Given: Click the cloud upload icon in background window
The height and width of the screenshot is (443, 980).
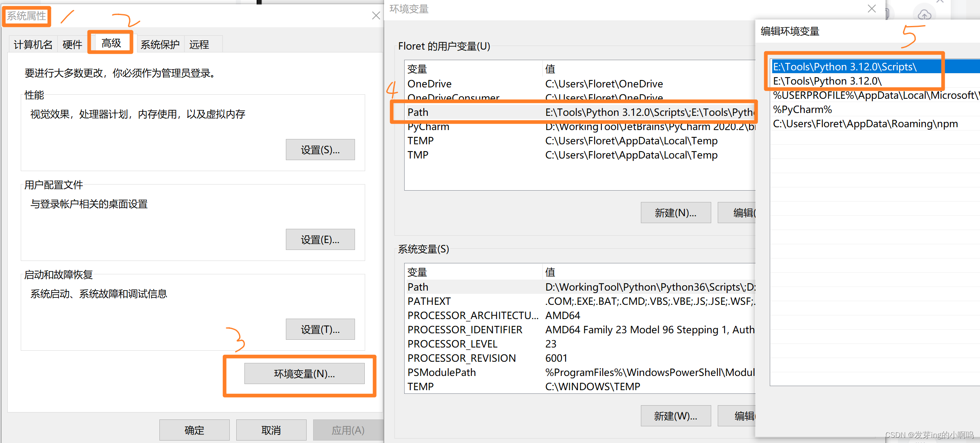Looking at the screenshot, I should 924,14.
